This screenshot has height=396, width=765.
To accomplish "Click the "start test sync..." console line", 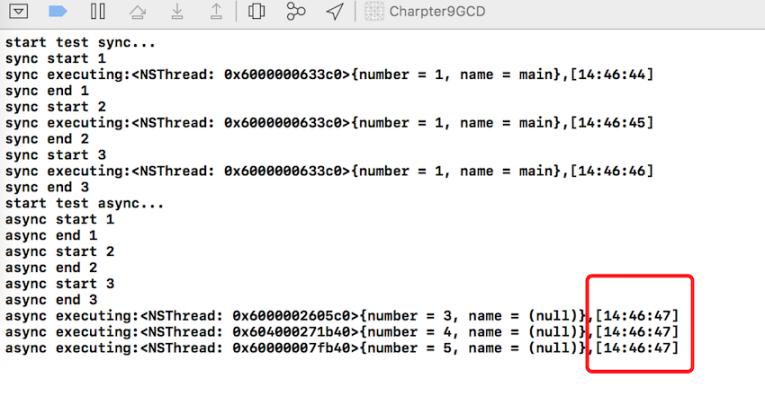I will click(x=81, y=42).
